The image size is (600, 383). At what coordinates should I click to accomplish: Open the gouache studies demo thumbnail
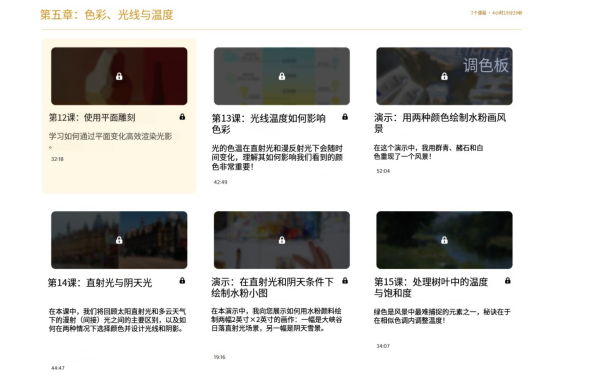[x=282, y=240]
